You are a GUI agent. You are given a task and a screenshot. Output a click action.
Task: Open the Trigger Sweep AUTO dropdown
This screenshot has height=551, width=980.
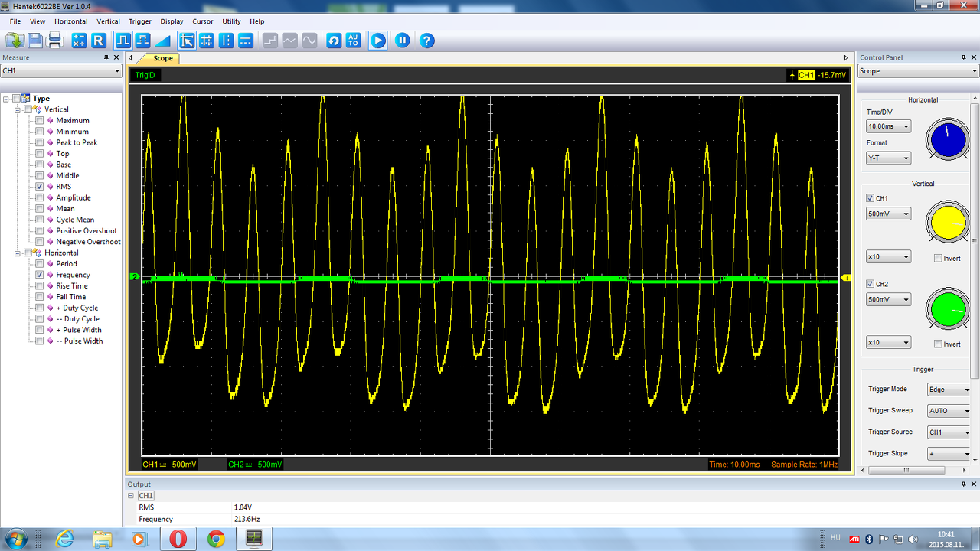949,411
